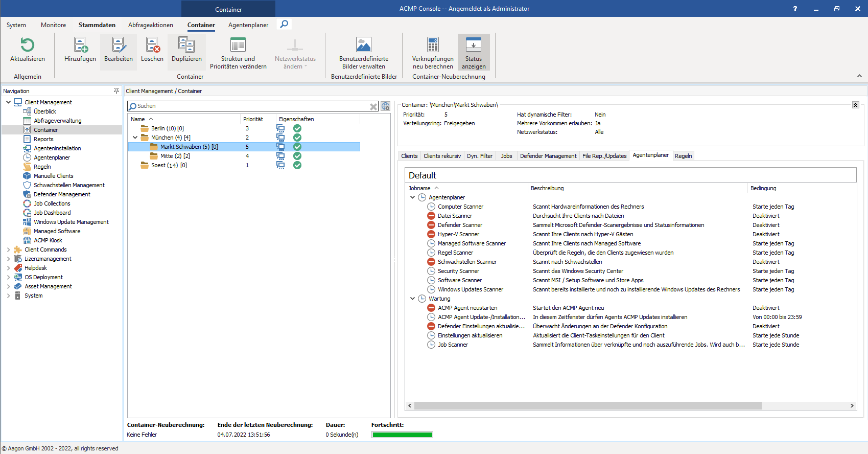Switch to File Rep./Updates tab
Image resolution: width=868 pixels, height=454 pixels.
[x=604, y=156]
